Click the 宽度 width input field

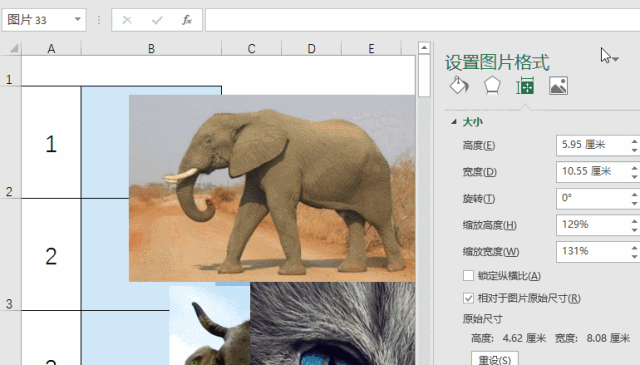[x=594, y=172]
